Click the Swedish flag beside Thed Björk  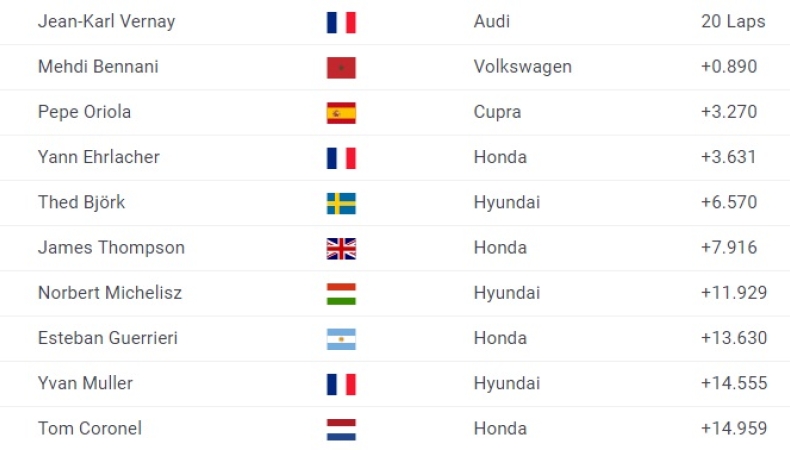(x=341, y=203)
